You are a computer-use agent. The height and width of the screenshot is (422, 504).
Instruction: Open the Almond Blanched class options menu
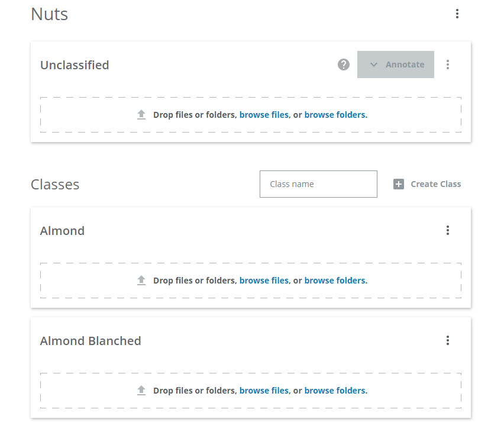tap(448, 340)
